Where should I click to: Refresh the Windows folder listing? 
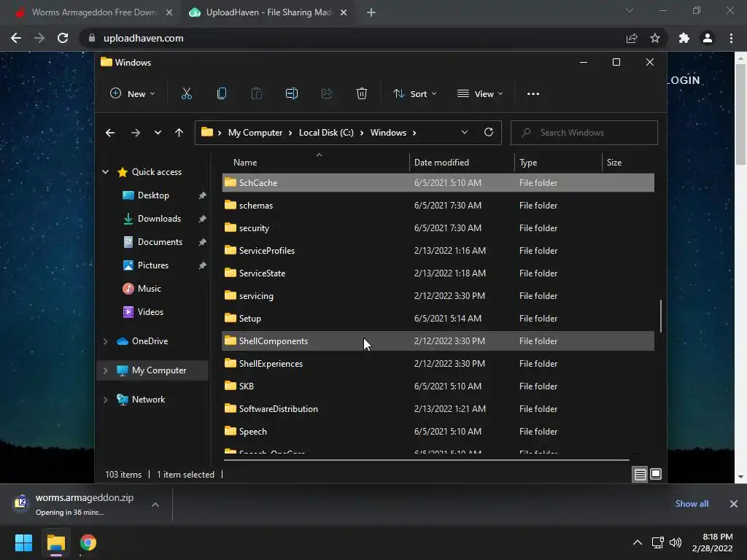[x=489, y=133]
